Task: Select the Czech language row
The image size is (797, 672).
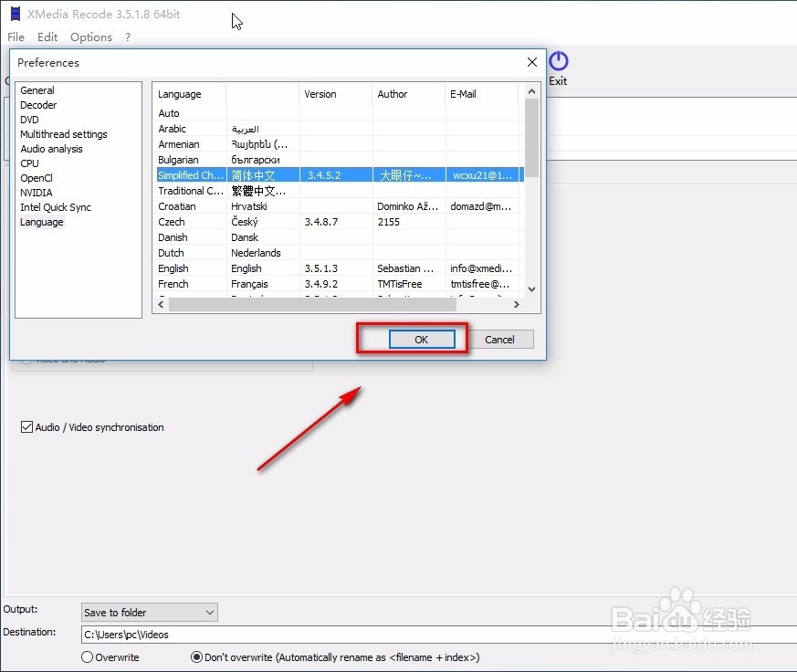Action: click(x=338, y=222)
